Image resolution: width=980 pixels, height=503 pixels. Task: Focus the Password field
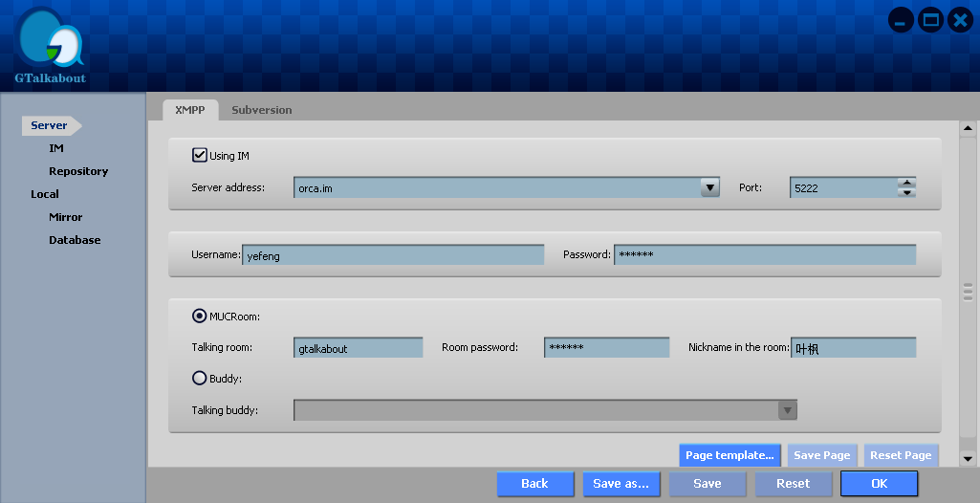[x=765, y=255]
